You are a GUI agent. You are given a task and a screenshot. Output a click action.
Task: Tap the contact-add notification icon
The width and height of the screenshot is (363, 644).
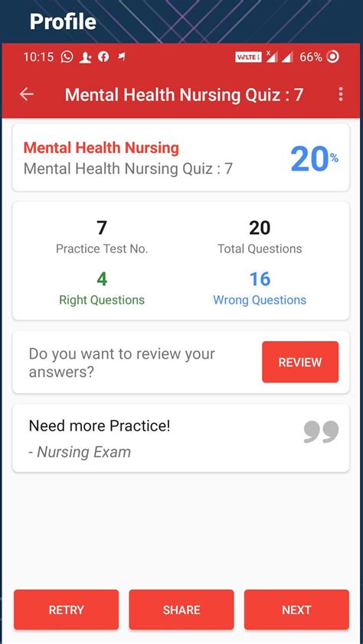point(86,57)
